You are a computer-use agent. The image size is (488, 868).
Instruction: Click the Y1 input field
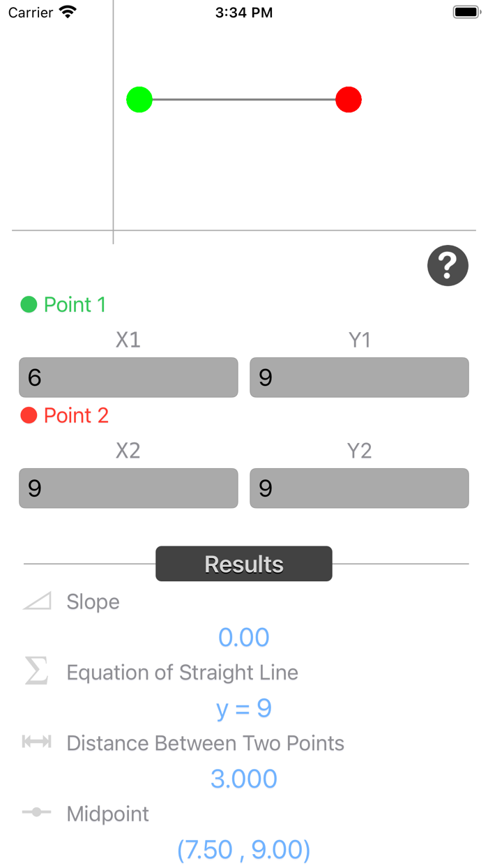(358, 377)
